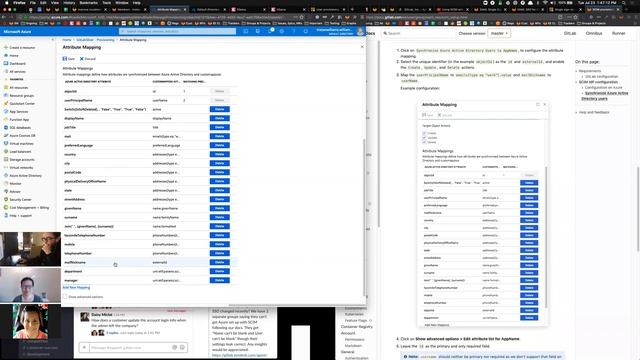Open the All resources icon in Azure sidebar
The image size is (640, 360).
(x=6, y=87)
